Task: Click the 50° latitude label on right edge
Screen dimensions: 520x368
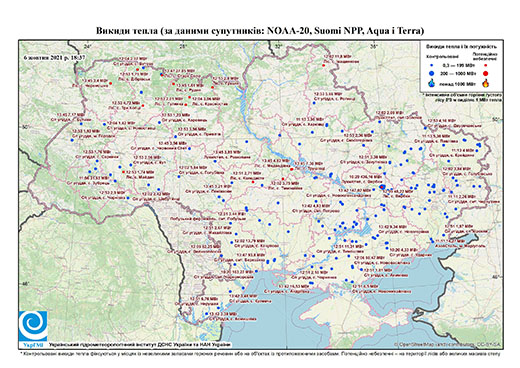Action: (497, 119)
